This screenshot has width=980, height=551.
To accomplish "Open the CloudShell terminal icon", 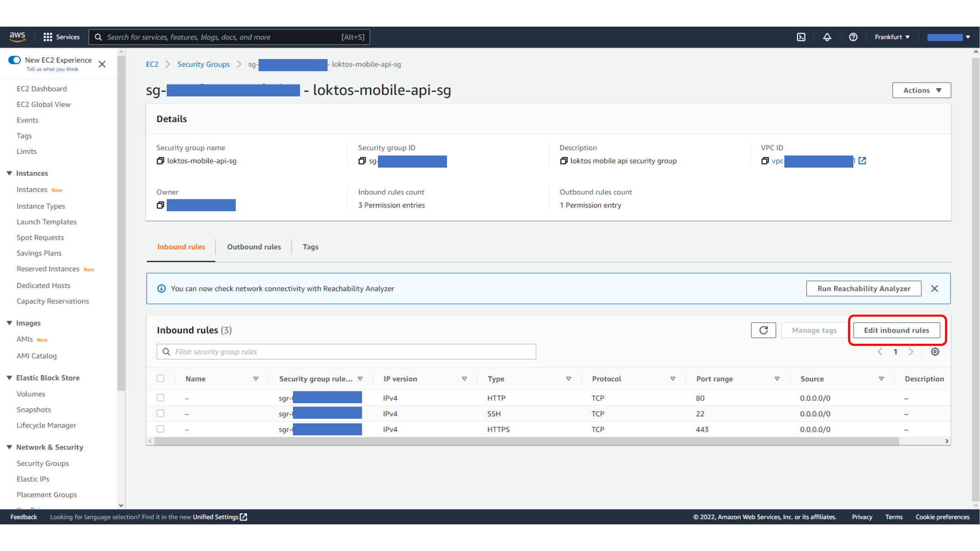I will click(801, 37).
